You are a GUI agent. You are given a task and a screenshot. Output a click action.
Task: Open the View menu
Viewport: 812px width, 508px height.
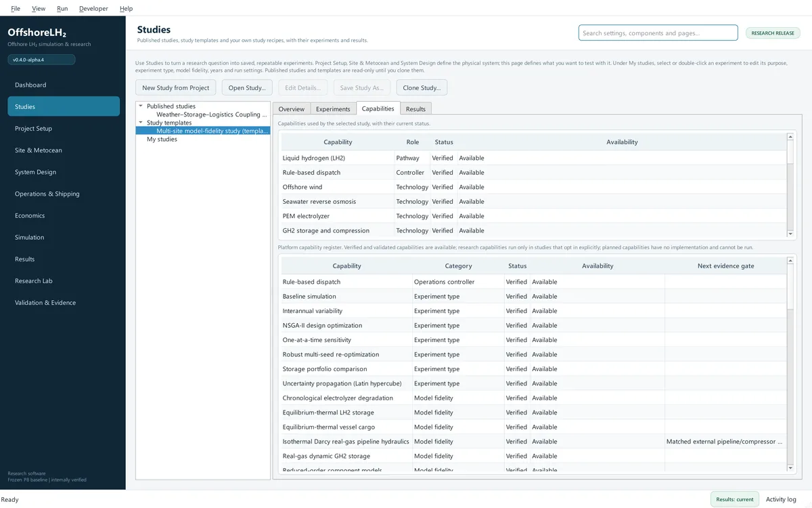tap(39, 8)
